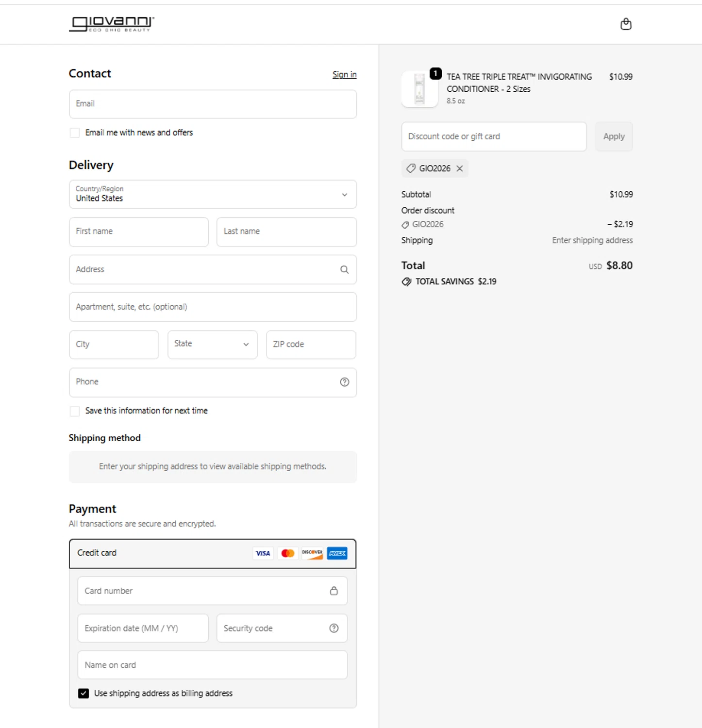Click the address search magnifier icon
Screen dimensions: 702x728
pyautogui.click(x=344, y=269)
